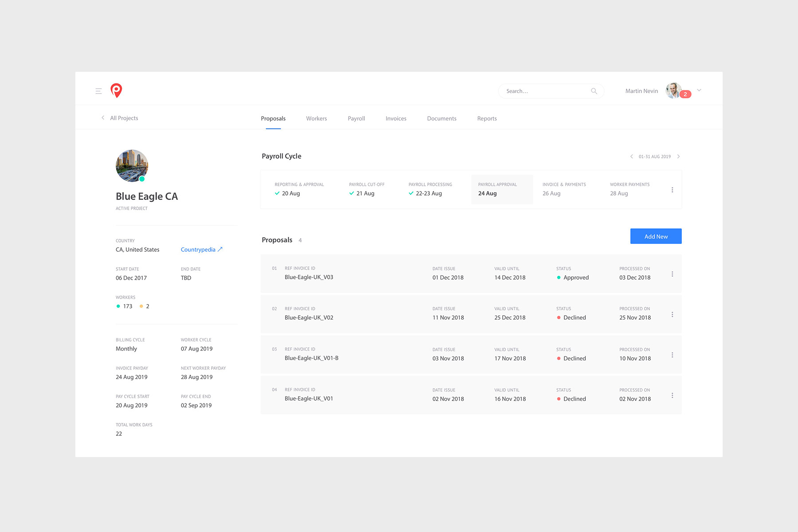Click date issue 02 Nov 2018

(448, 399)
